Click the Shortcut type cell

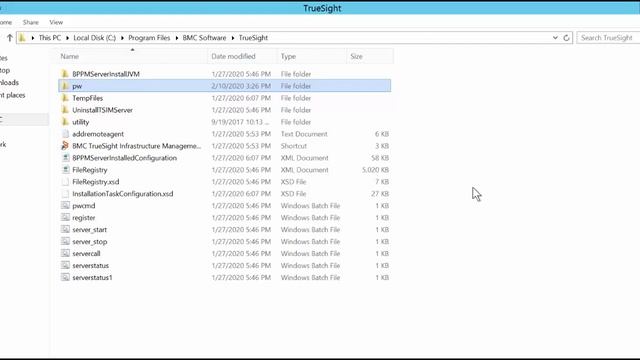tap(293, 146)
